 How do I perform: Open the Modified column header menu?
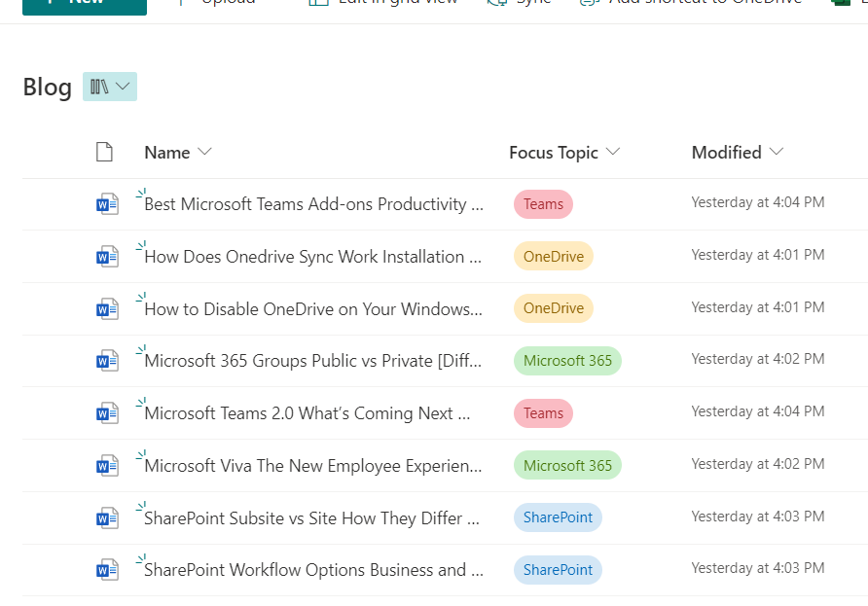(738, 152)
